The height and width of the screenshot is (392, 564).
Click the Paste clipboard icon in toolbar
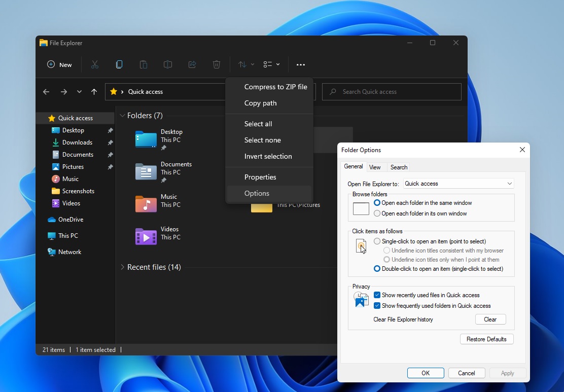tap(143, 64)
